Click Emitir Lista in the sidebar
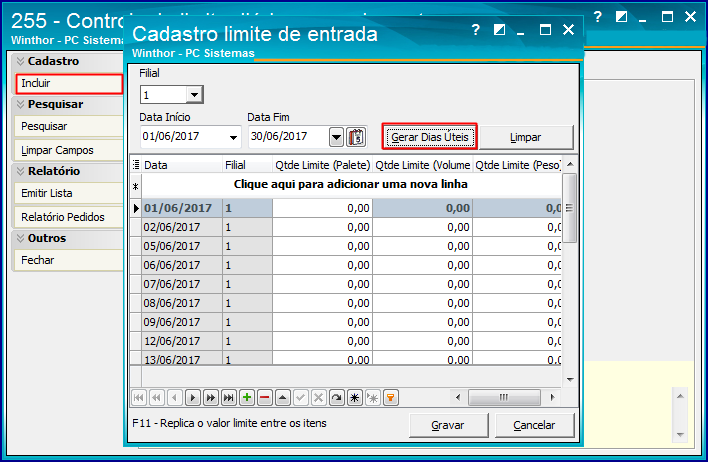Image resolution: width=708 pixels, height=462 pixels. (x=69, y=193)
